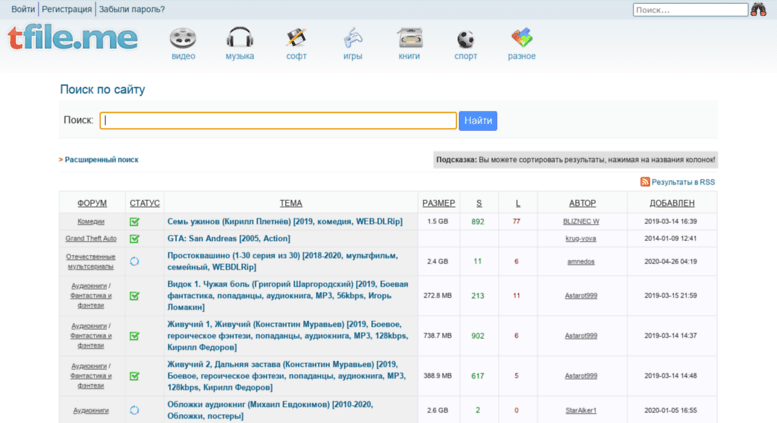Image resolution: width=777 pixels, height=423 pixels.
Task: Focus the main Поиск search field
Action: tap(278, 120)
